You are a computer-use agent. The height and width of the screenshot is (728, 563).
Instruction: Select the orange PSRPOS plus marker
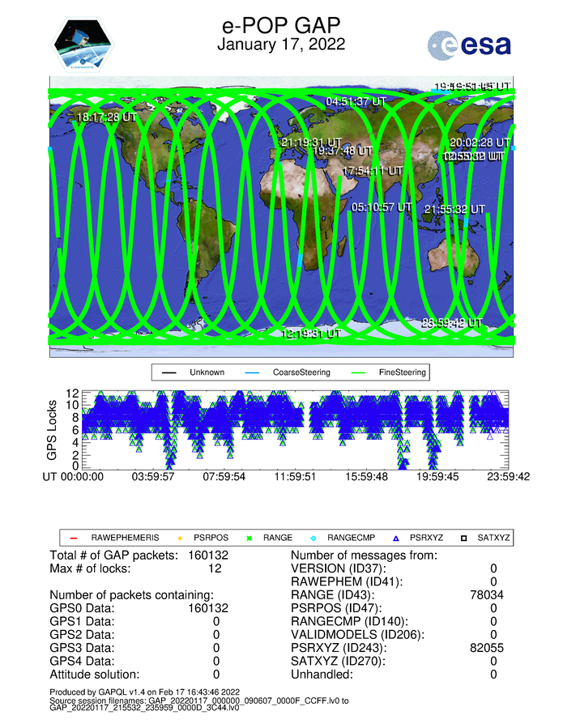[181, 538]
